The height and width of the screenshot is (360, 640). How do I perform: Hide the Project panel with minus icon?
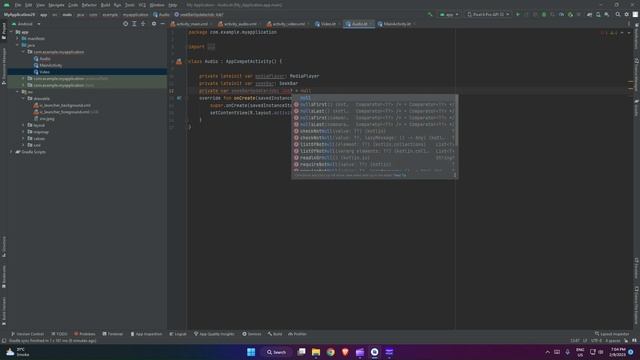[x=162, y=24]
